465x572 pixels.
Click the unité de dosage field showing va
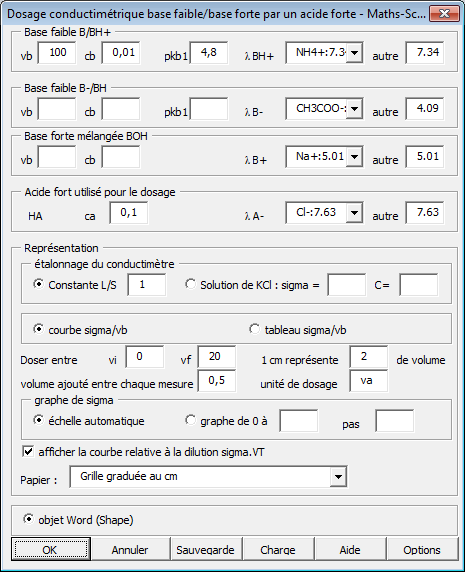[x=369, y=381]
